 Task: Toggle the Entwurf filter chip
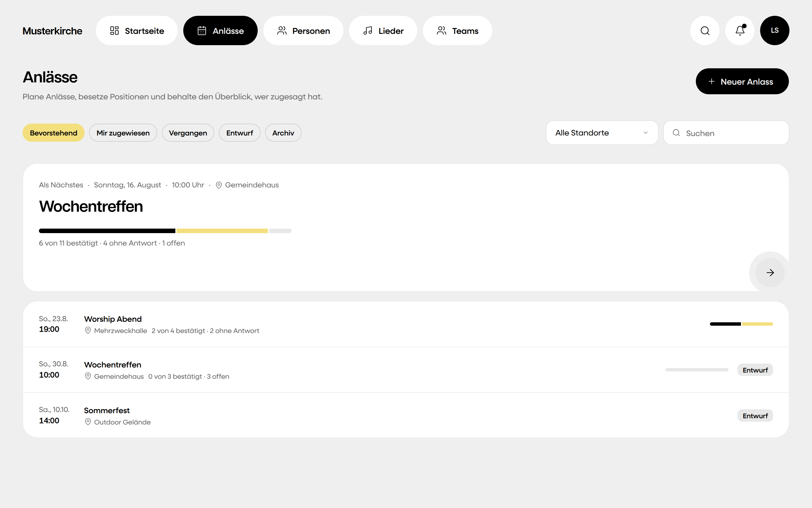[240, 133]
